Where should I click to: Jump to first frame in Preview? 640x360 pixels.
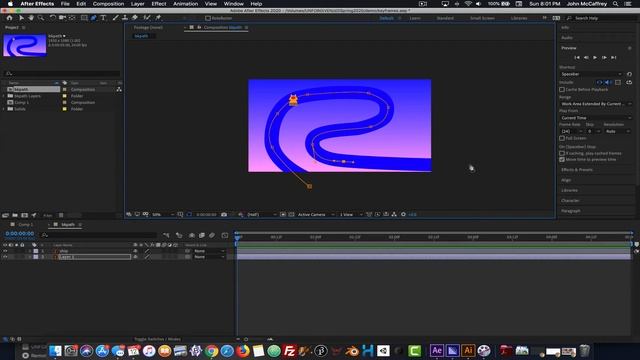tap(577, 58)
